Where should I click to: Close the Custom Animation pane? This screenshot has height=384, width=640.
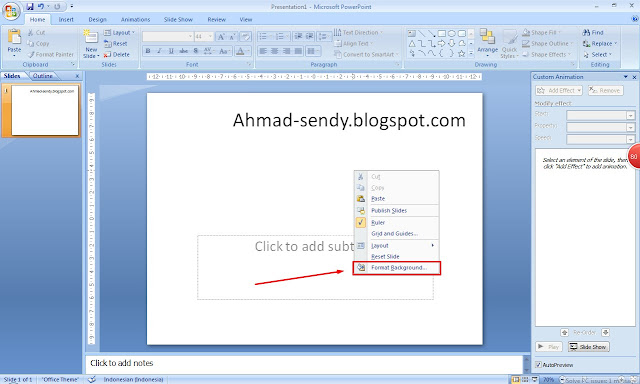pyautogui.click(x=634, y=77)
